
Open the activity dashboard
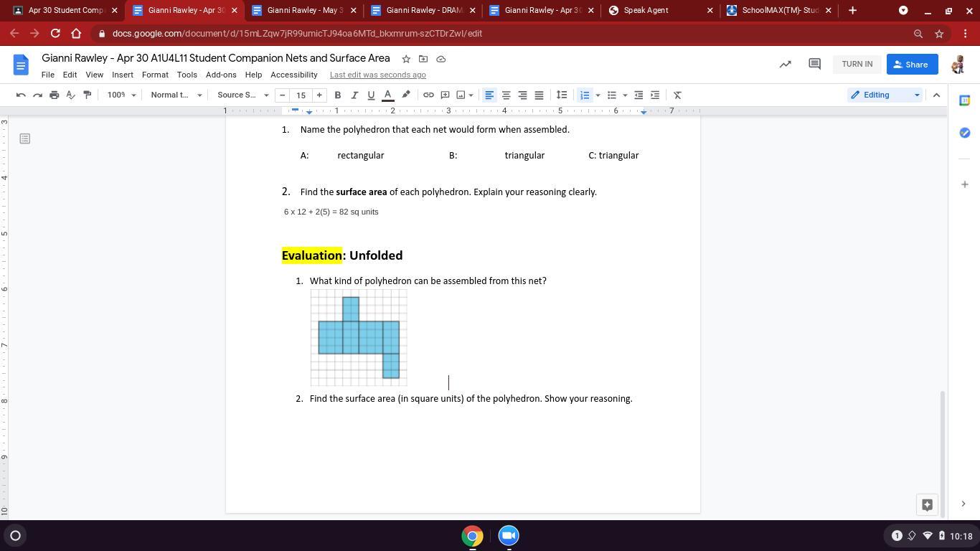[x=786, y=64]
